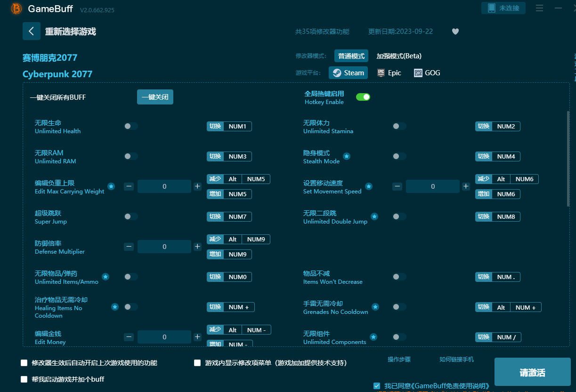Screen dimensions: 576x392
Task: Click the star badge beside Edit Max Carrying Weight
Action: pos(111,186)
